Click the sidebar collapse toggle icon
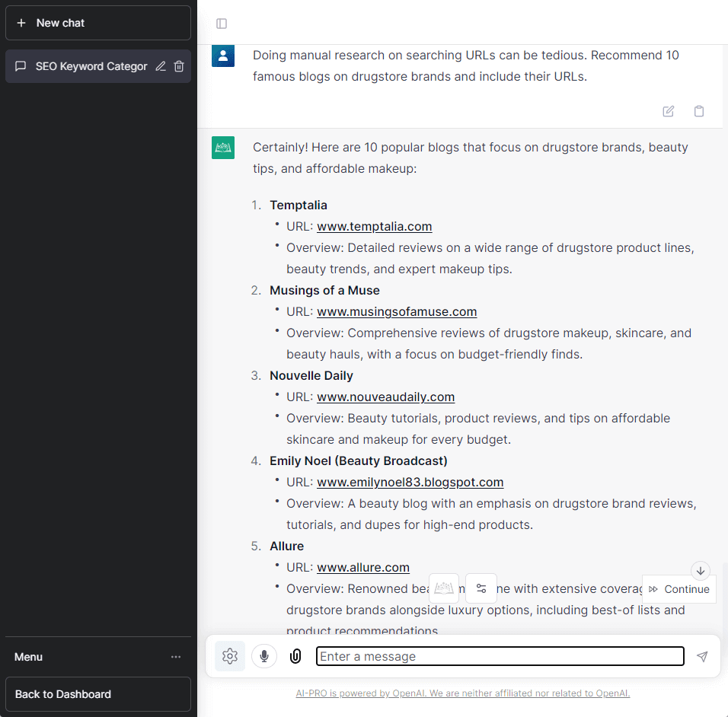This screenshot has width=728, height=717. click(222, 24)
